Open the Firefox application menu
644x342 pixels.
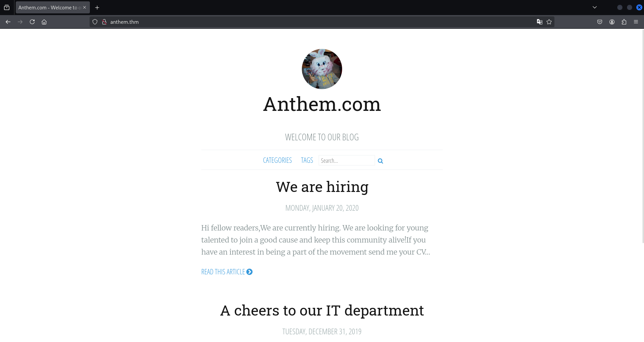(636, 22)
